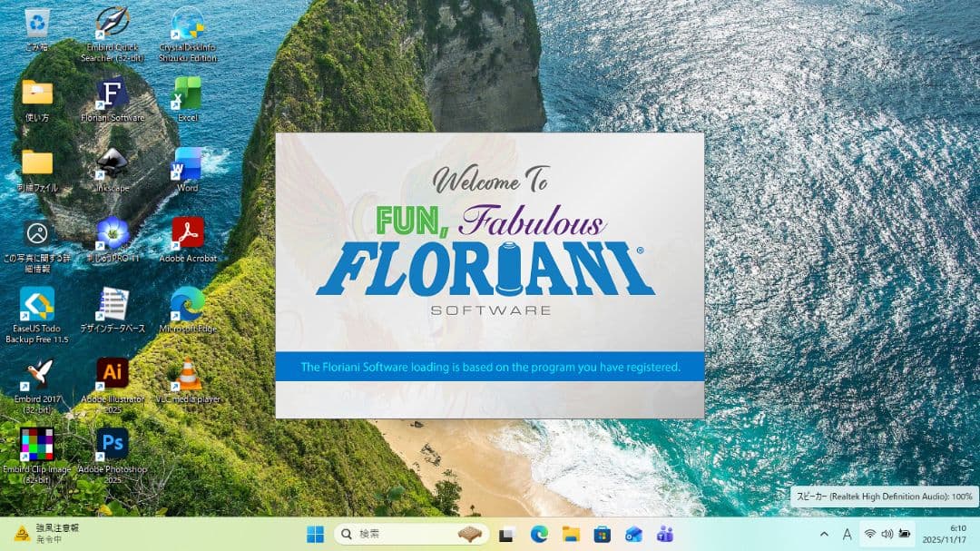Screen dimensions: 980x551
Task: Click the Embird 2017 hummingbird shortcut
Action: point(37,374)
